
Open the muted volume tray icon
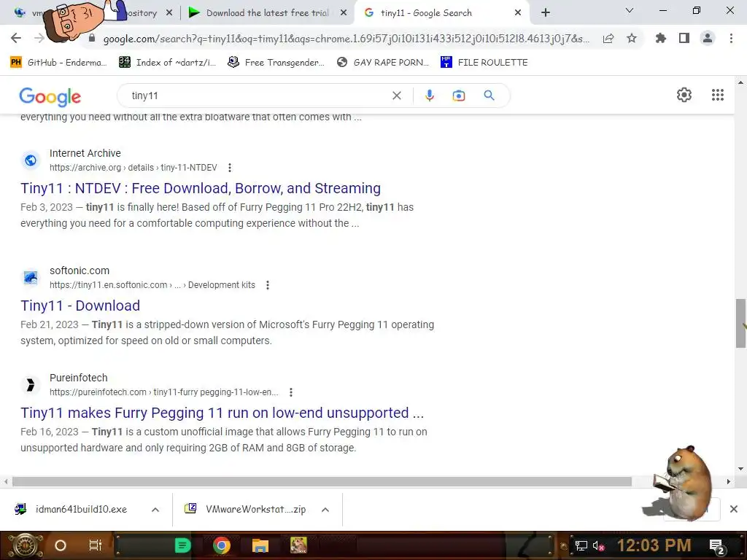(x=598, y=545)
